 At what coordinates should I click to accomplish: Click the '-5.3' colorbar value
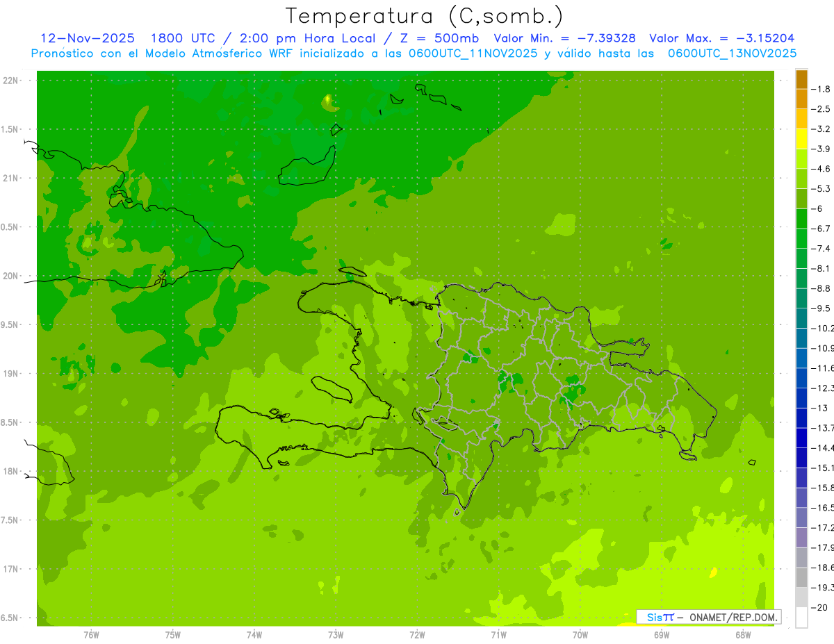[x=822, y=188]
